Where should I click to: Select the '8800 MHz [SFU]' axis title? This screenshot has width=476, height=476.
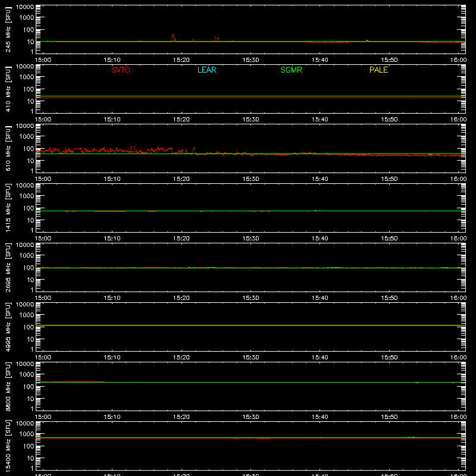click(x=8, y=386)
